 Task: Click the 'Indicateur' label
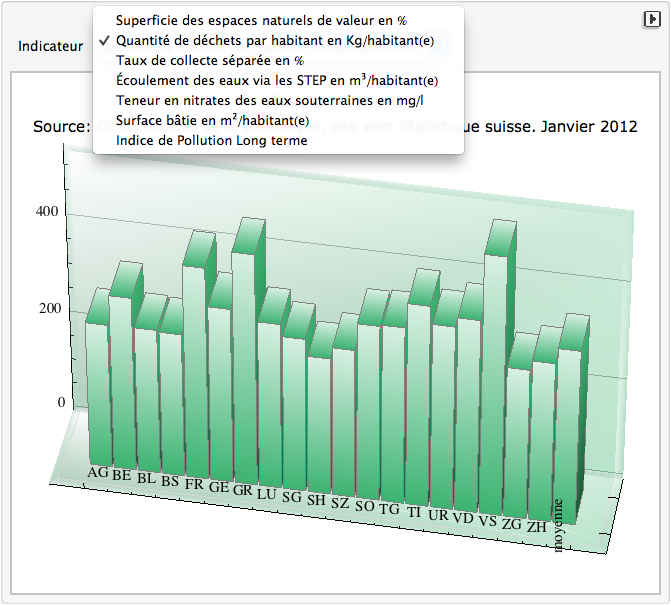tap(51, 47)
